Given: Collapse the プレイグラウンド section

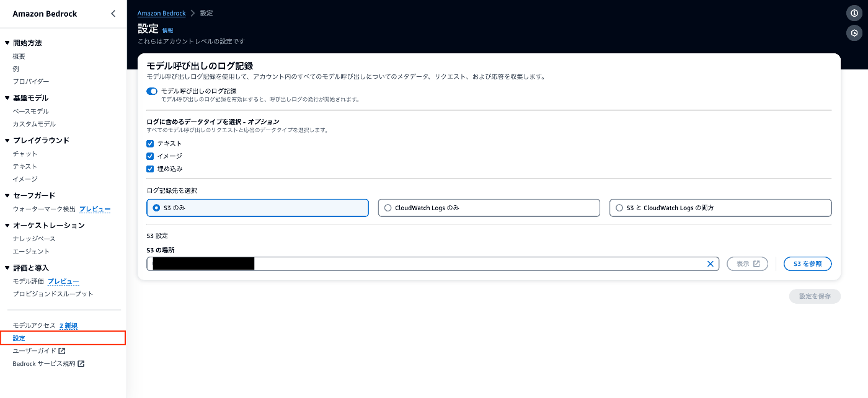Looking at the screenshot, I should 7,141.
